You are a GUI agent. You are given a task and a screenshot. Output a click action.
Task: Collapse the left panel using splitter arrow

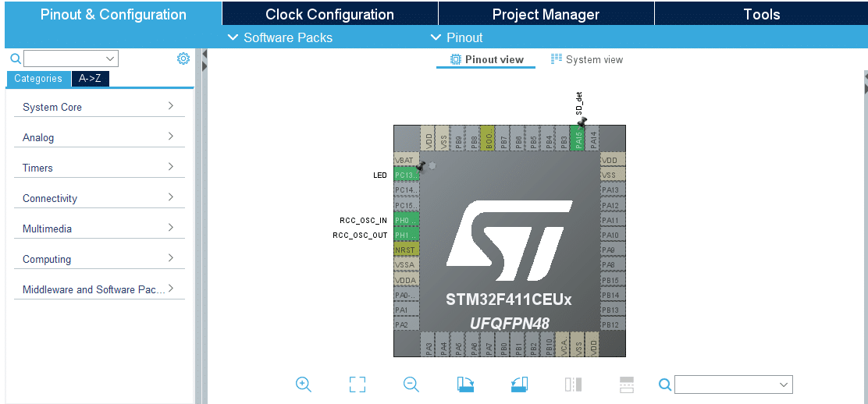[205, 55]
